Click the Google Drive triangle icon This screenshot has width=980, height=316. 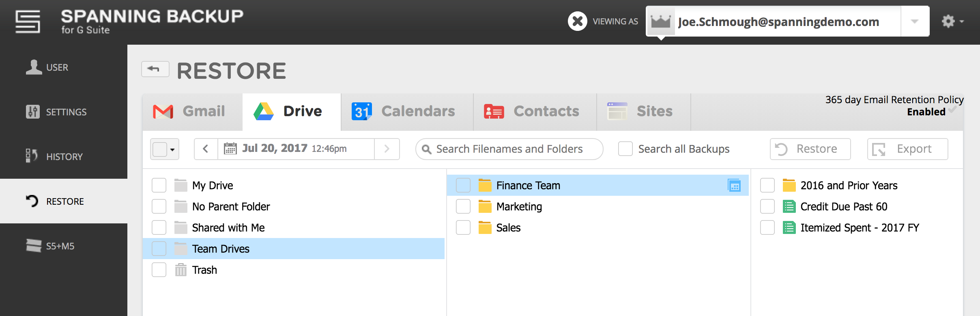click(x=264, y=111)
